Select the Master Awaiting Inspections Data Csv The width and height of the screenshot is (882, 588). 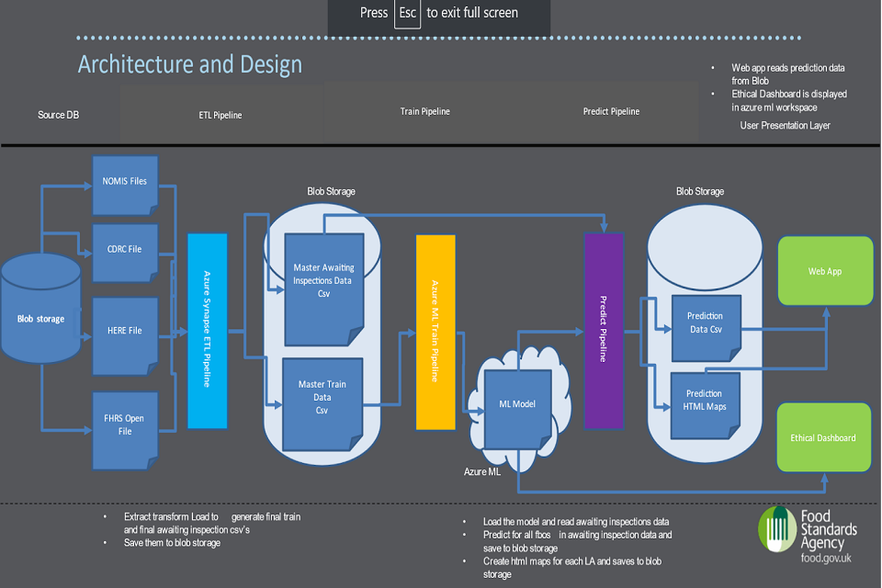tap(322, 278)
